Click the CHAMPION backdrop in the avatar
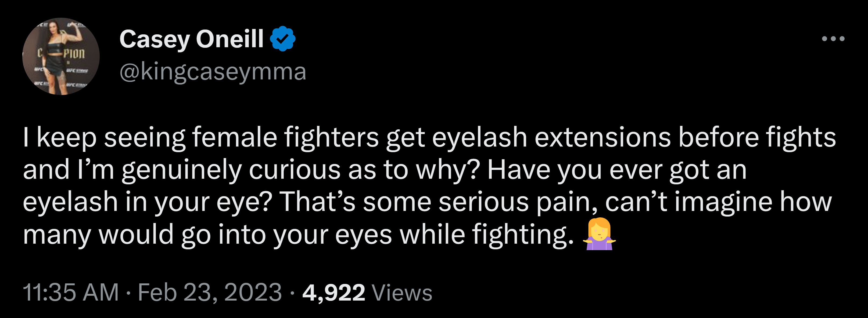This screenshot has height=318, width=868. click(x=75, y=54)
